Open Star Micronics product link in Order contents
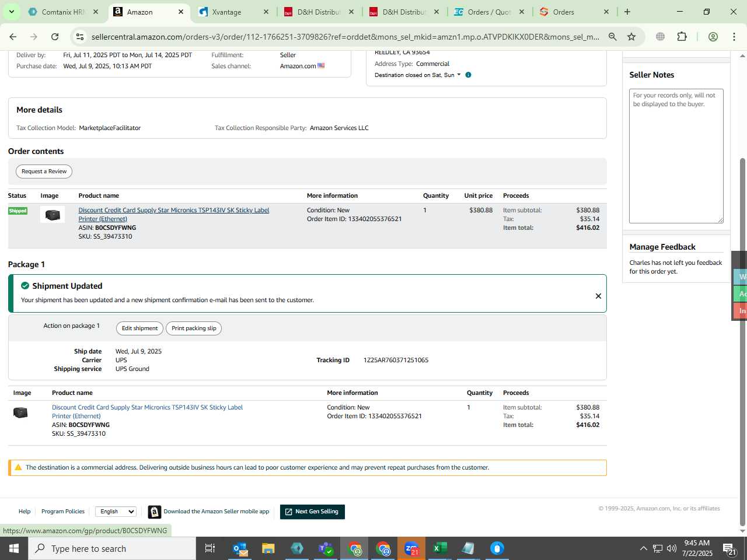Screen dimensions: 747x560 pos(173,215)
